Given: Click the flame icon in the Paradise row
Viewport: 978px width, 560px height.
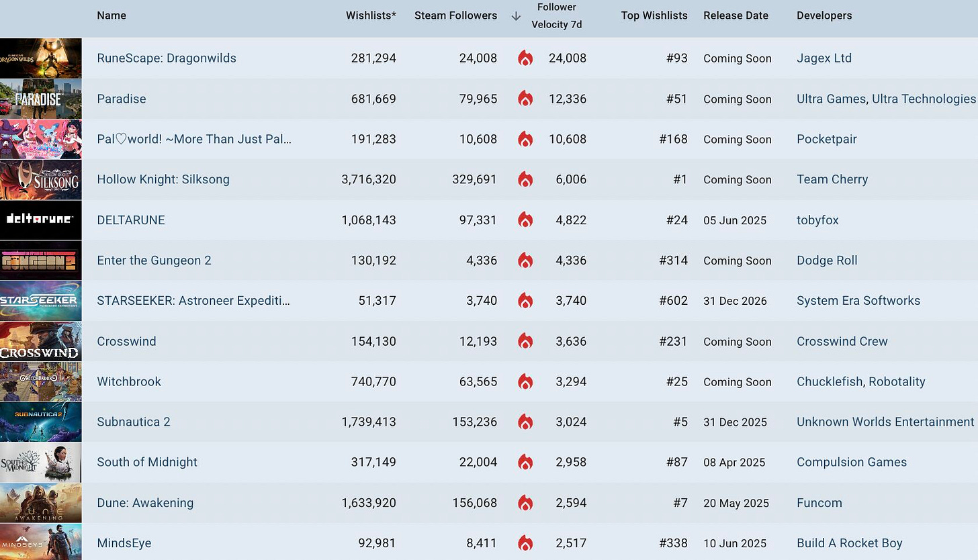Looking at the screenshot, I should [x=525, y=99].
